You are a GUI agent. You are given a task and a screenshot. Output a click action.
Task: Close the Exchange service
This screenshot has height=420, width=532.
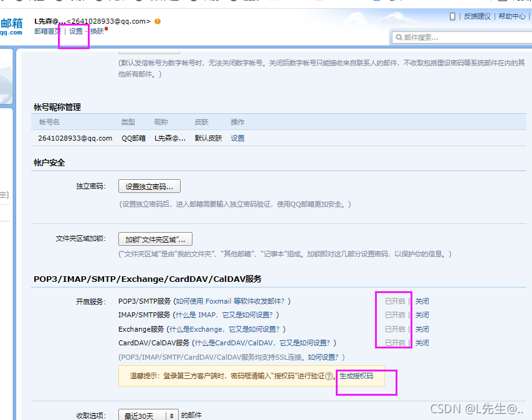pos(422,329)
